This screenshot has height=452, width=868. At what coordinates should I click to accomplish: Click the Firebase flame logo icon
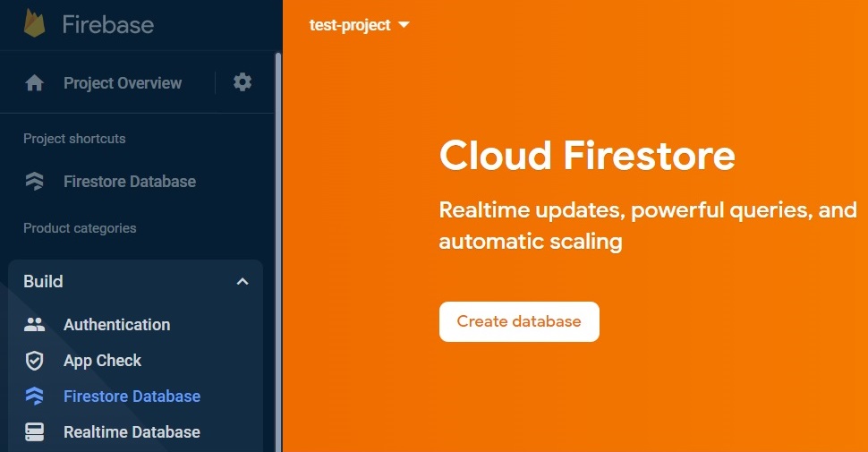[34, 24]
